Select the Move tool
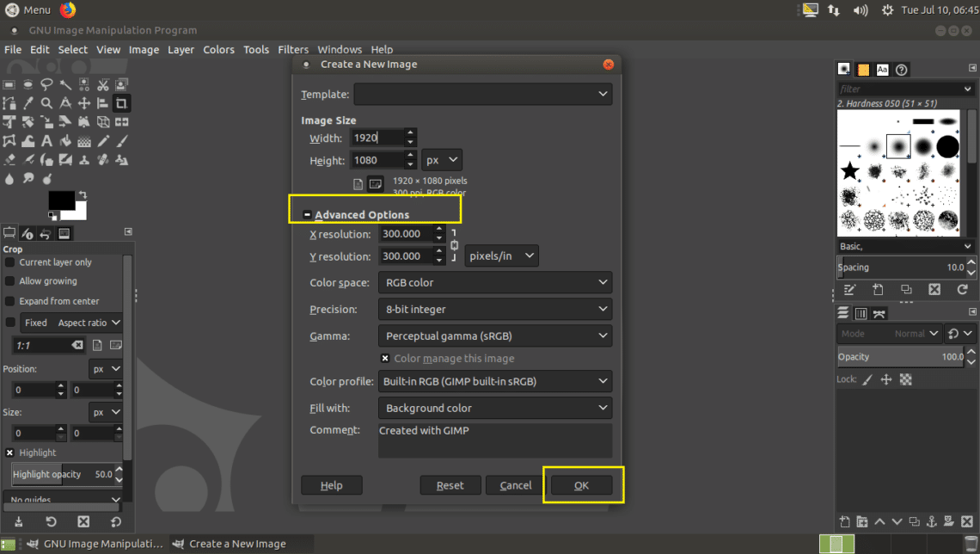The width and height of the screenshot is (980, 554). pyautogui.click(x=83, y=103)
